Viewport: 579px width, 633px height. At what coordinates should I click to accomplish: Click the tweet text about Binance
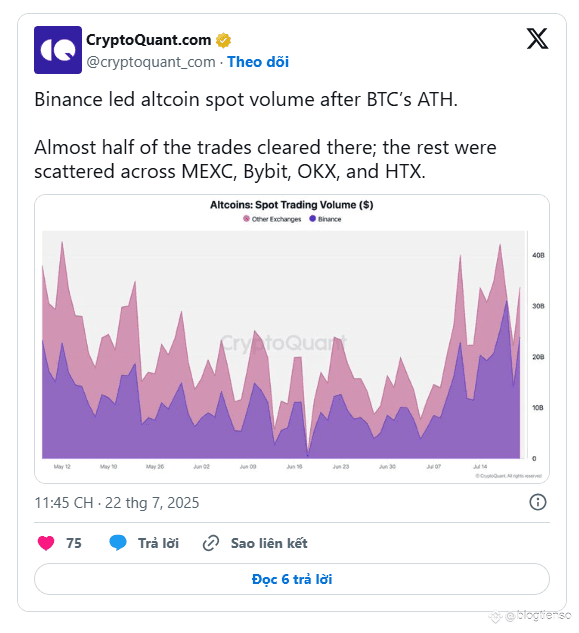tap(265, 135)
